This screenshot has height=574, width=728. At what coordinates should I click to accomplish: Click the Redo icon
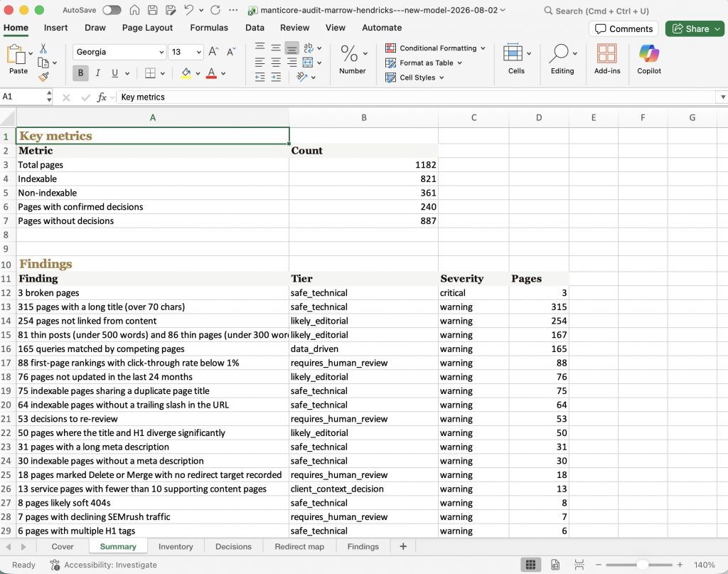point(215,10)
